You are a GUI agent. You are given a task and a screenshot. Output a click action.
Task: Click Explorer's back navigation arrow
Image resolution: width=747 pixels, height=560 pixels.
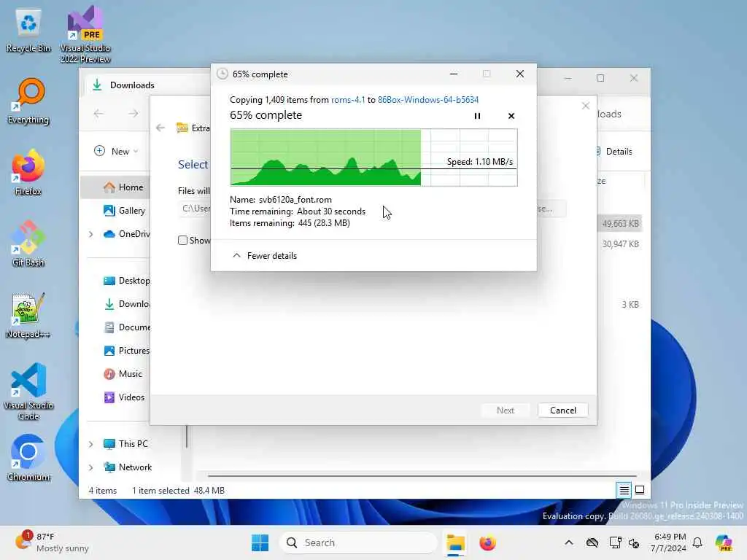click(x=98, y=113)
